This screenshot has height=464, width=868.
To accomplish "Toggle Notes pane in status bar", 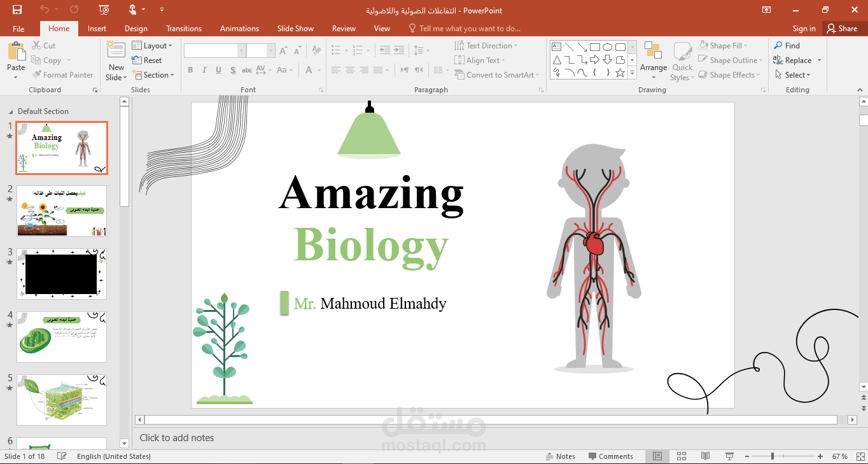I will [560, 456].
